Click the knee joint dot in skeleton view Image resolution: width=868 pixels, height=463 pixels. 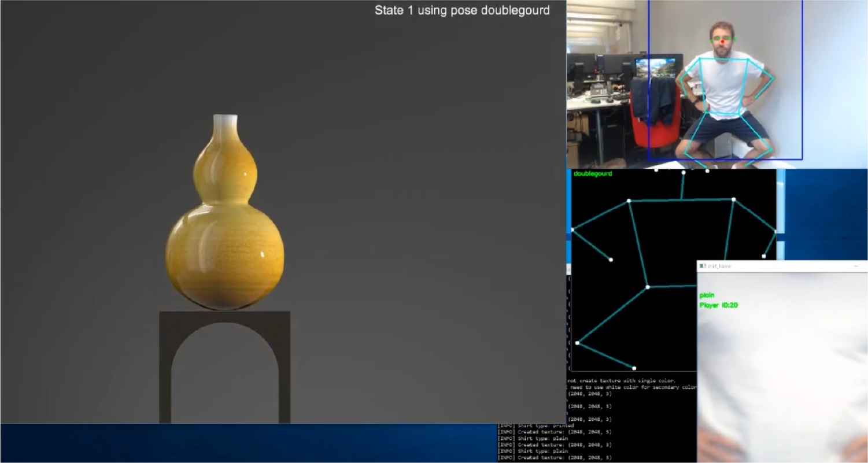point(577,343)
